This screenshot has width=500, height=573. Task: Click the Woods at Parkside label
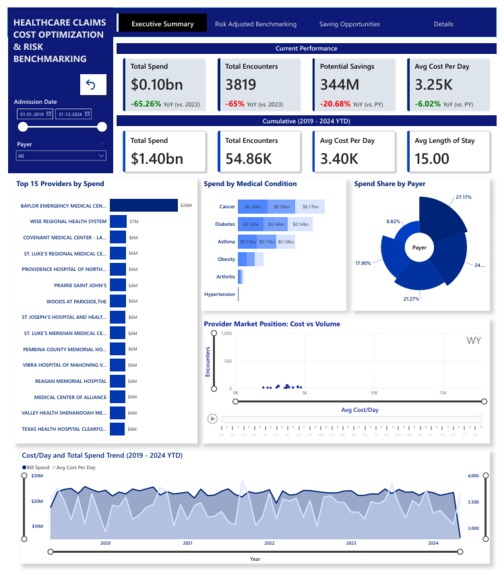coord(76,301)
